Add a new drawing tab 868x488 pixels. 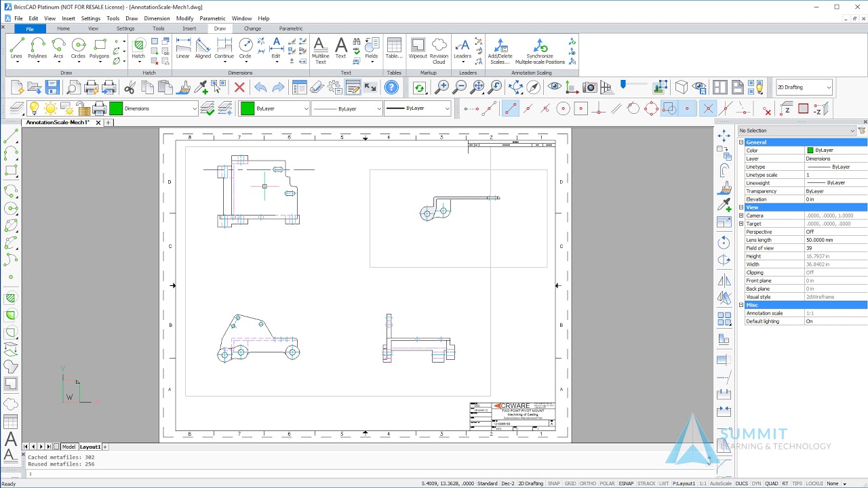tap(108, 123)
